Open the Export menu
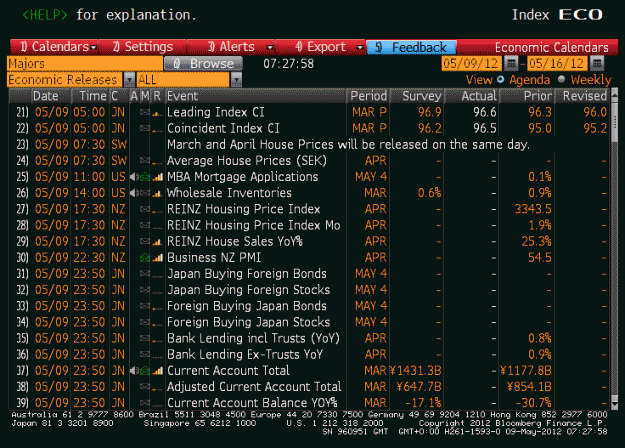 [320, 47]
